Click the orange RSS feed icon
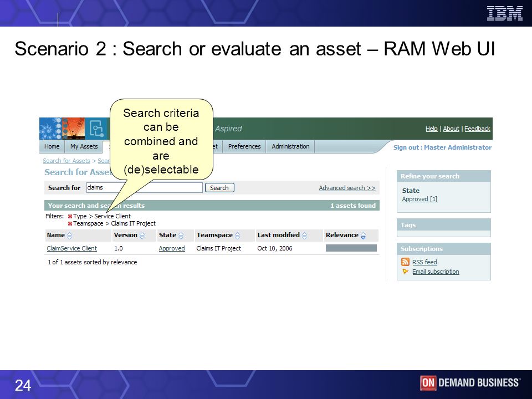The height and width of the screenshot is (399, 532). point(405,262)
